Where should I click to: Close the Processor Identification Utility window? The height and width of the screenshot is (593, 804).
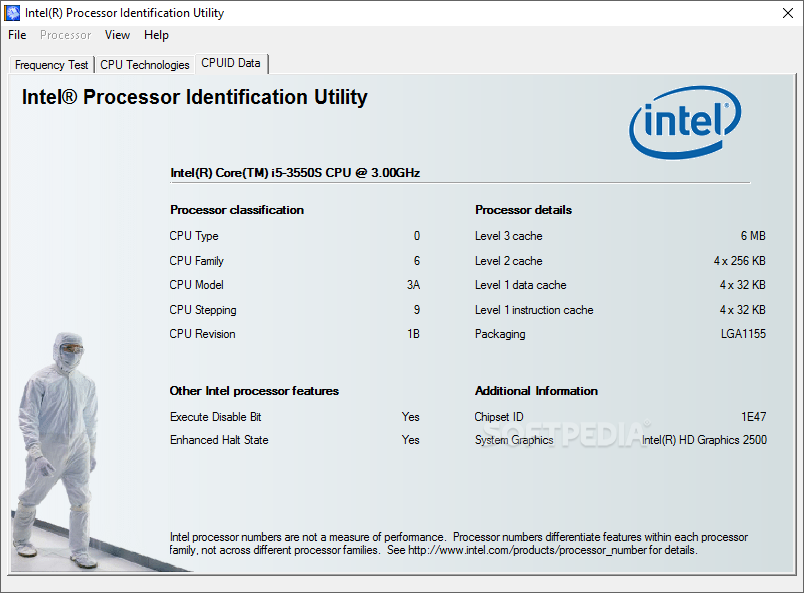point(788,13)
